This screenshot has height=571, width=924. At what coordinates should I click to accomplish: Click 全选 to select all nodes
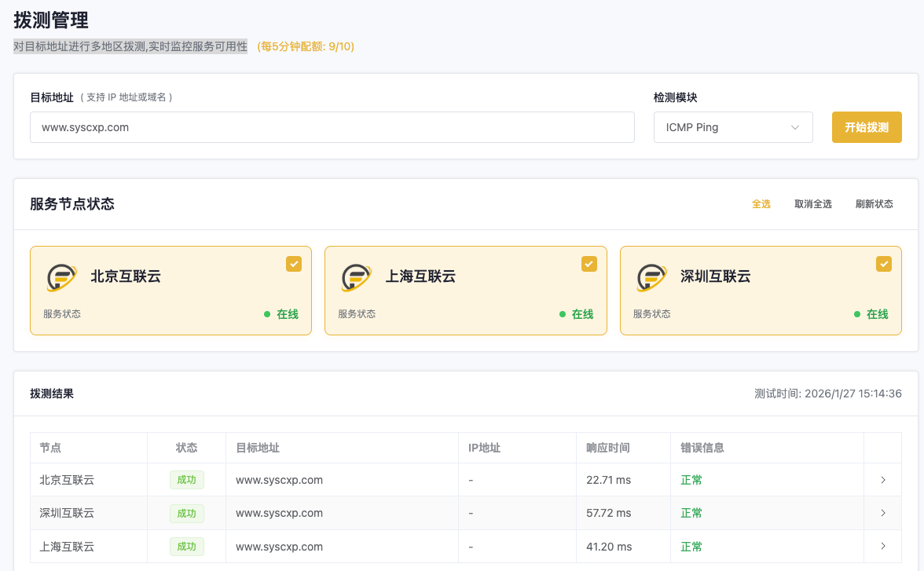761,204
